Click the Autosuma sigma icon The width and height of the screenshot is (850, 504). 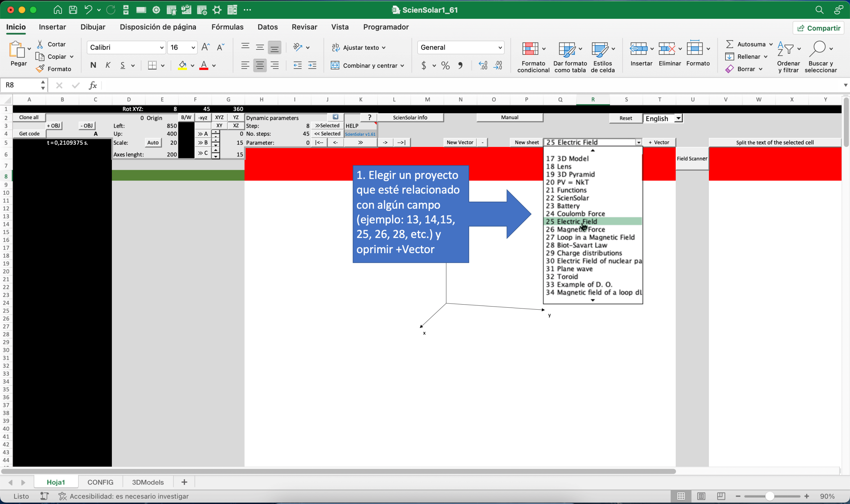(729, 44)
